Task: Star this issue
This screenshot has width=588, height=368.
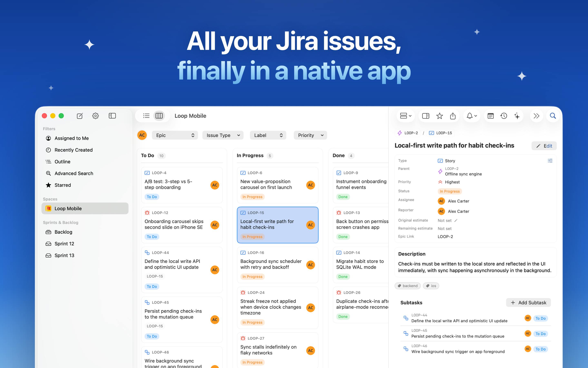Action: point(440,116)
